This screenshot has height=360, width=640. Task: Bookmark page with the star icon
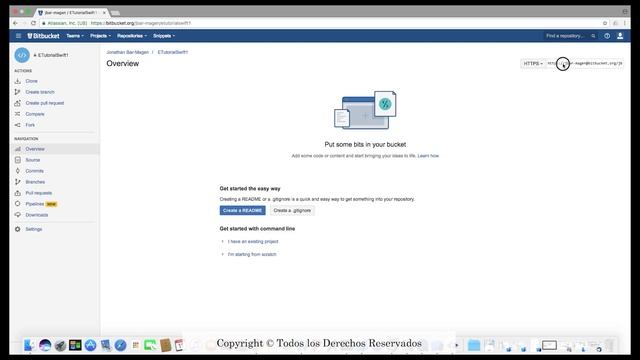[605, 23]
